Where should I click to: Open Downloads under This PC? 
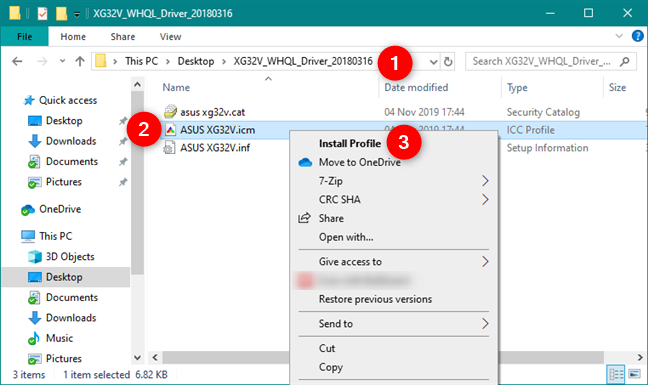coord(71,318)
